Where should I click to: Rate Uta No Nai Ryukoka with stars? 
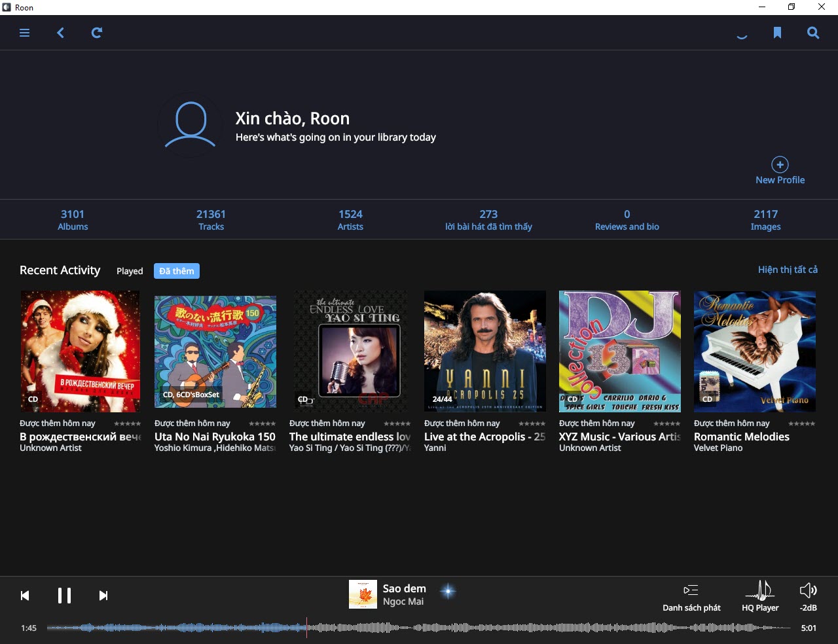[262, 423]
